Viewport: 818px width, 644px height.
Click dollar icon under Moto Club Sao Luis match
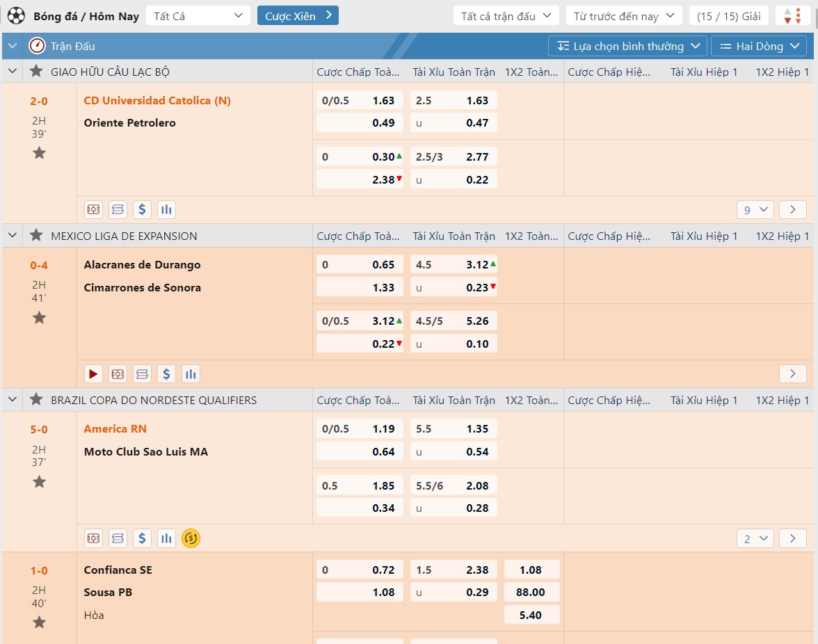(x=142, y=538)
